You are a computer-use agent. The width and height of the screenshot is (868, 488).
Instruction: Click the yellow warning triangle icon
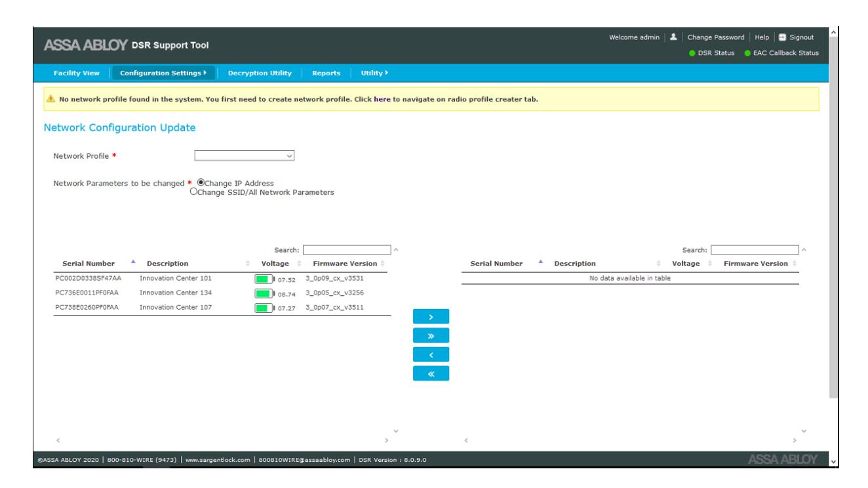click(x=49, y=99)
